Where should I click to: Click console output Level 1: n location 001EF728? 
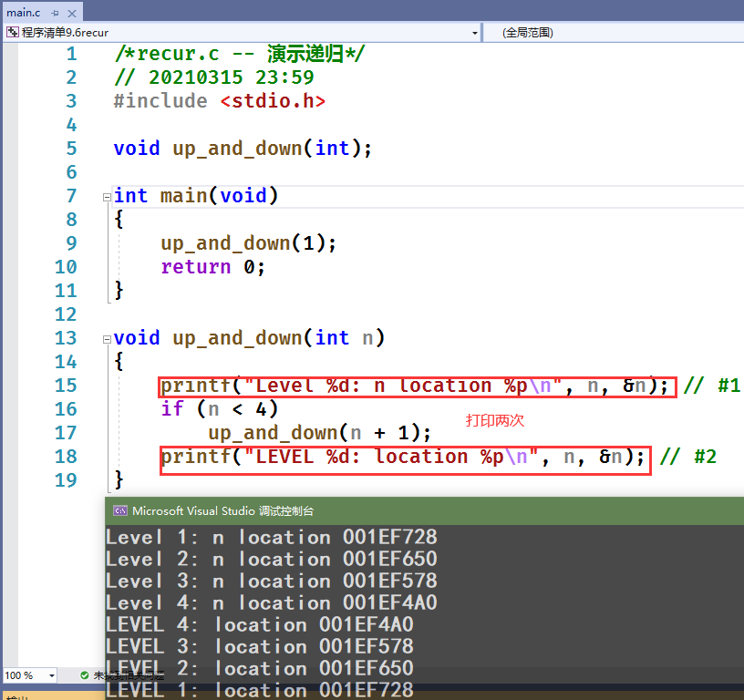pos(272,538)
